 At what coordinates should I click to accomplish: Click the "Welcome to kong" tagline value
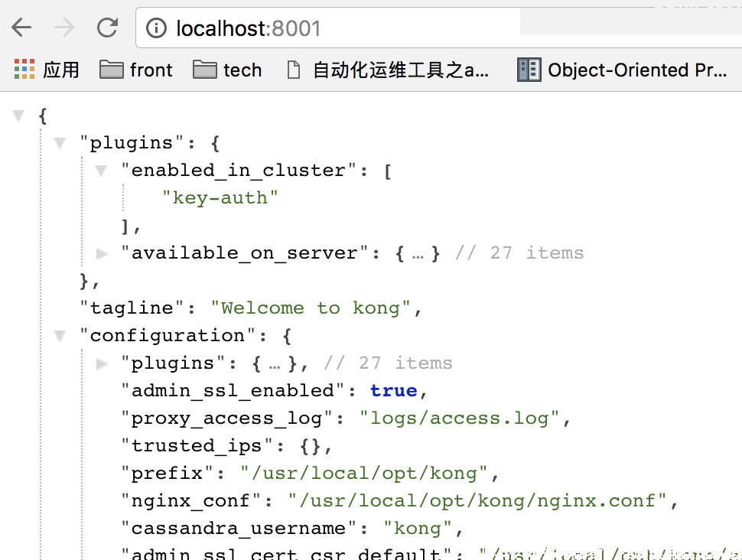[x=311, y=308]
